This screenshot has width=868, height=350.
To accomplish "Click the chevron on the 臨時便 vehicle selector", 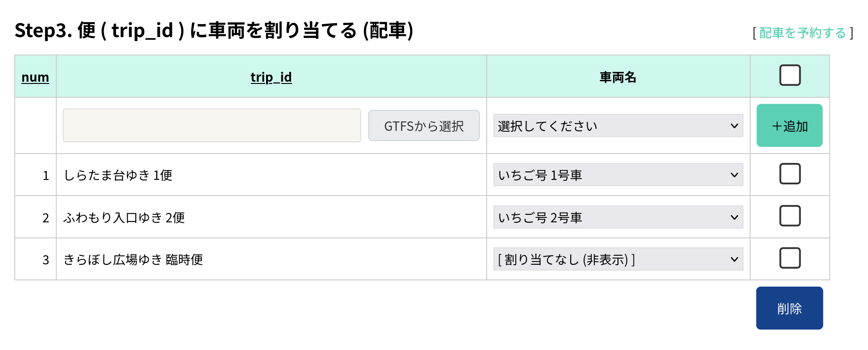I will (x=734, y=258).
